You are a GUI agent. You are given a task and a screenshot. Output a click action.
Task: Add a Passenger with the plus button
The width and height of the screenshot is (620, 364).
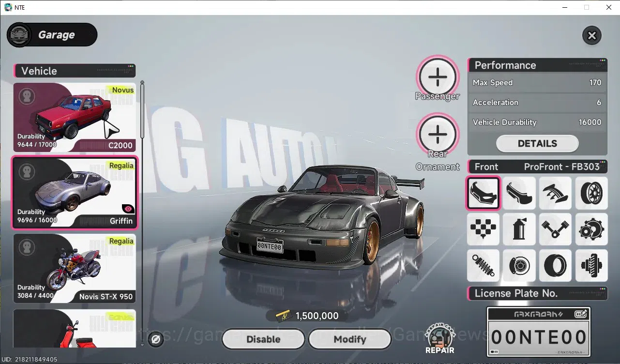[x=438, y=77]
